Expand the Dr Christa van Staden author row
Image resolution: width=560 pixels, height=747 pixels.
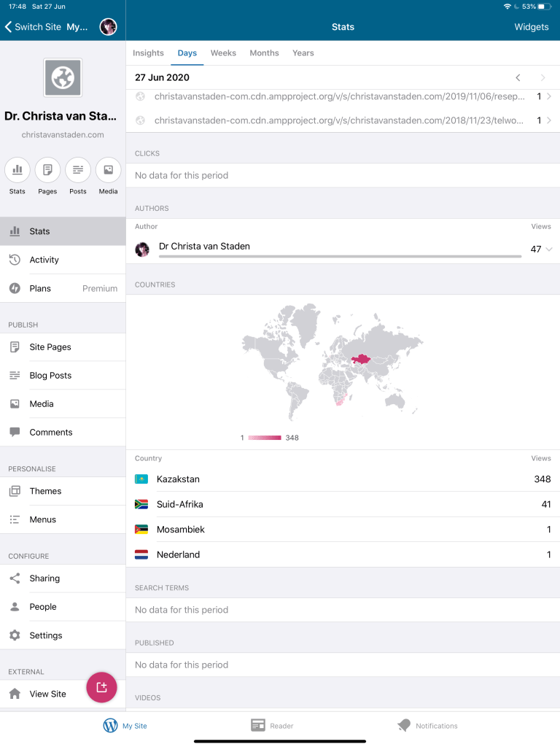(x=548, y=249)
